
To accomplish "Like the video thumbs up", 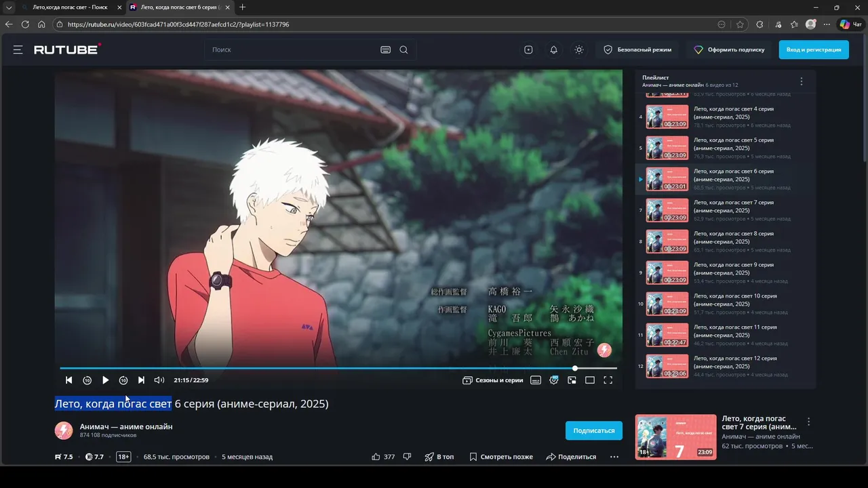I will pos(376,457).
